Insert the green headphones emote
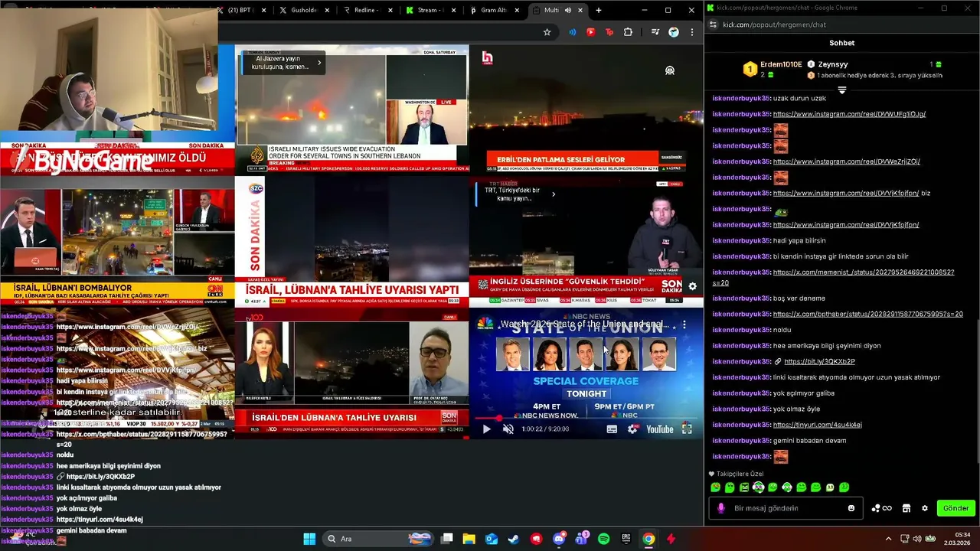 pos(758,487)
